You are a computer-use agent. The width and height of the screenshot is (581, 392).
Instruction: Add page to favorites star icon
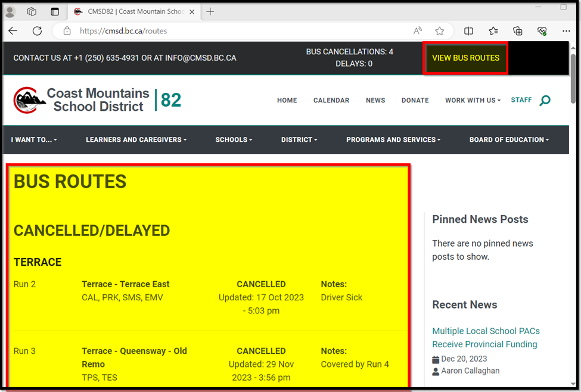click(x=440, y=31)
